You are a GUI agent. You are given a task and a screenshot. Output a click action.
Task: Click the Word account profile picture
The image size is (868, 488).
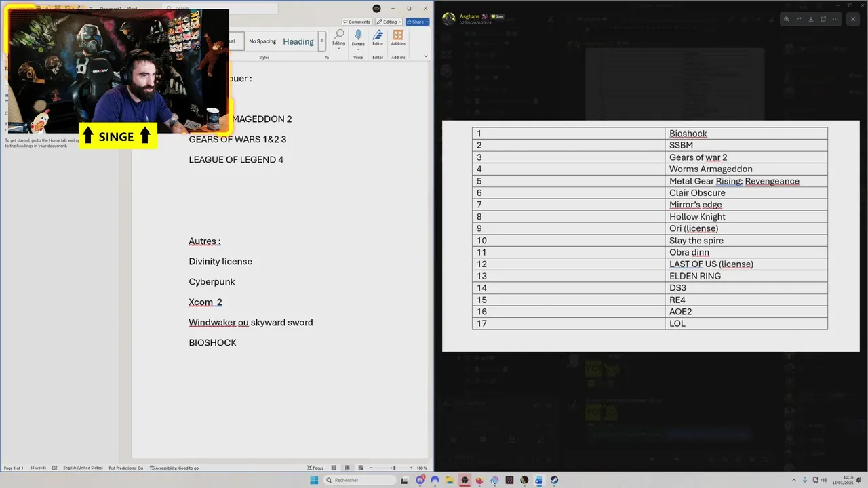(x=377, y=8)
